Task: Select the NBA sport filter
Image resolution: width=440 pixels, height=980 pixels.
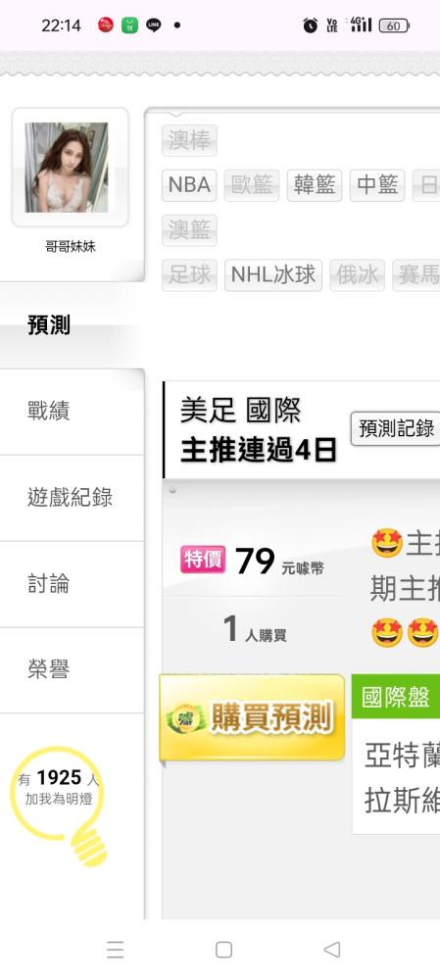Action: (189, 185)
